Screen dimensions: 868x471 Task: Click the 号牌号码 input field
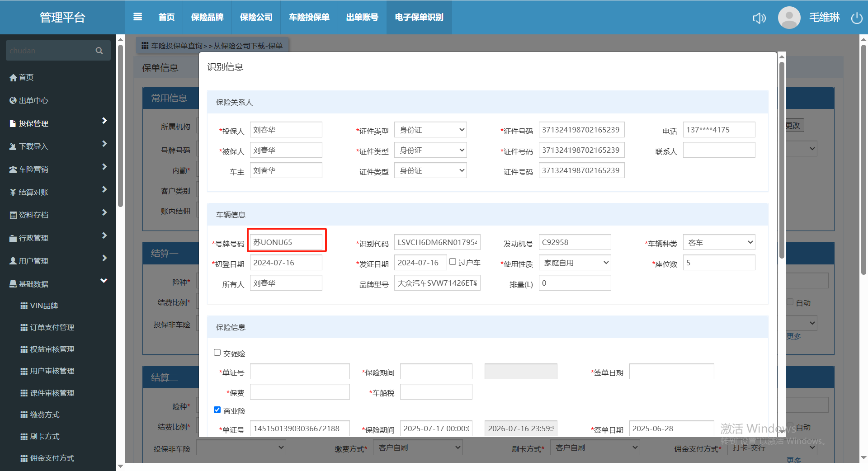coord(287,242)
